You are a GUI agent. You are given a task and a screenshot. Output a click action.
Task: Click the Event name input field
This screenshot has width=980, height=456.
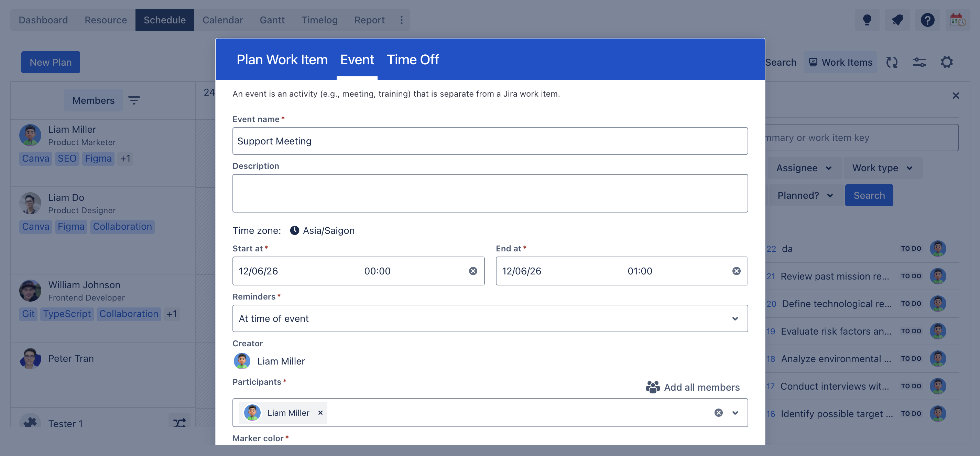(490, 141)
